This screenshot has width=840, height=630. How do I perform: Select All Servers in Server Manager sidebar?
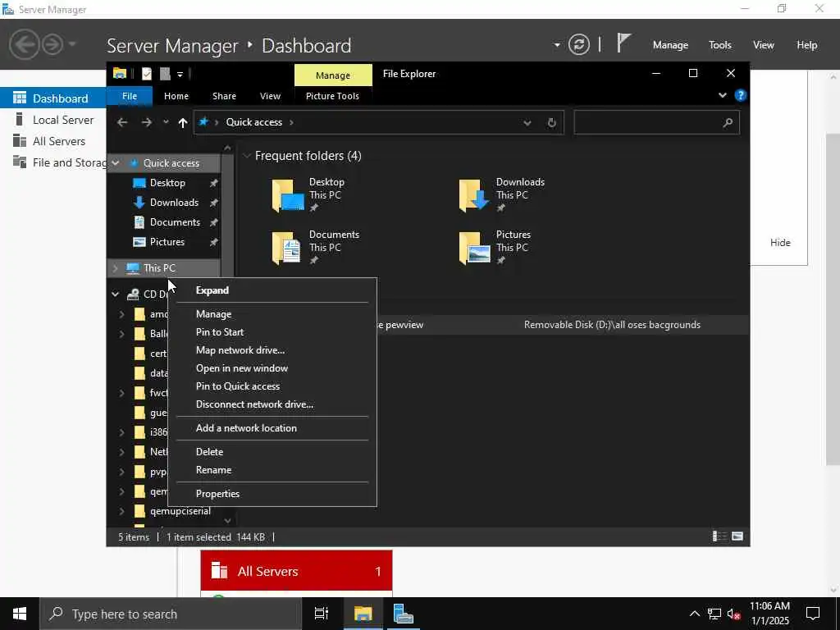[53, 141]
